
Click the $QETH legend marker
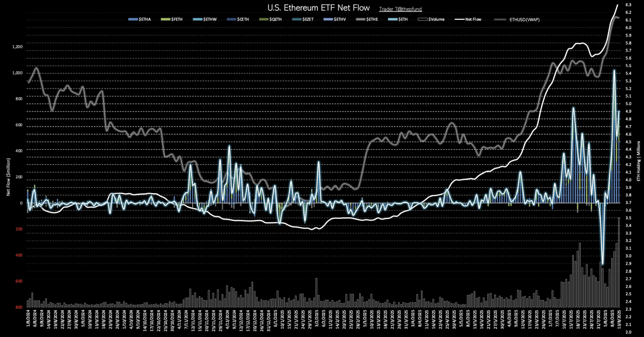pyautogui.click(x=264, y=19)
